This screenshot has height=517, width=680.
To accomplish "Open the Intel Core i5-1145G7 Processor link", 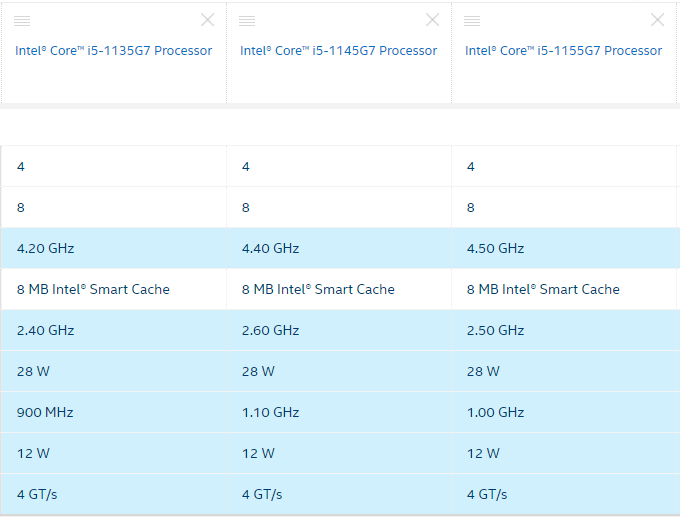I will (x=339, y=51).
